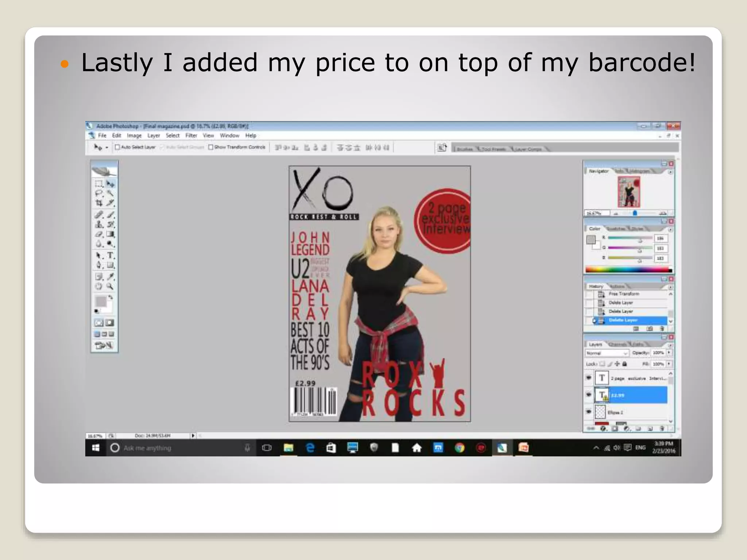Switch to the Channels tab
The width and height of the screenshot is (747, 560).
(617, 345)
